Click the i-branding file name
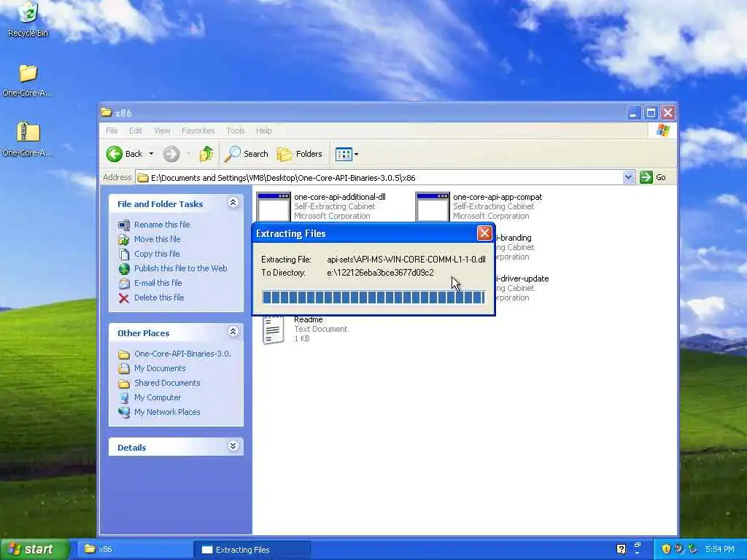Screen dimensions: 747x560 (x=514, y=238)
